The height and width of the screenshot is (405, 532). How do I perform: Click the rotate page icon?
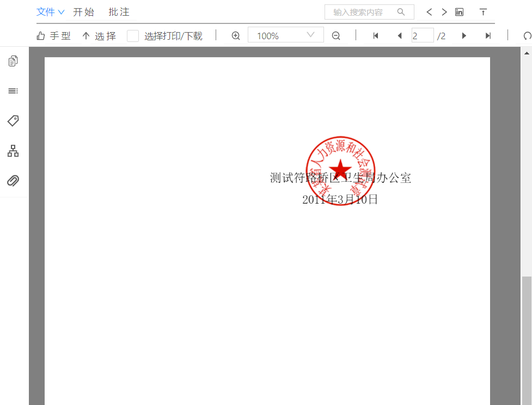(x=527, y=35)
